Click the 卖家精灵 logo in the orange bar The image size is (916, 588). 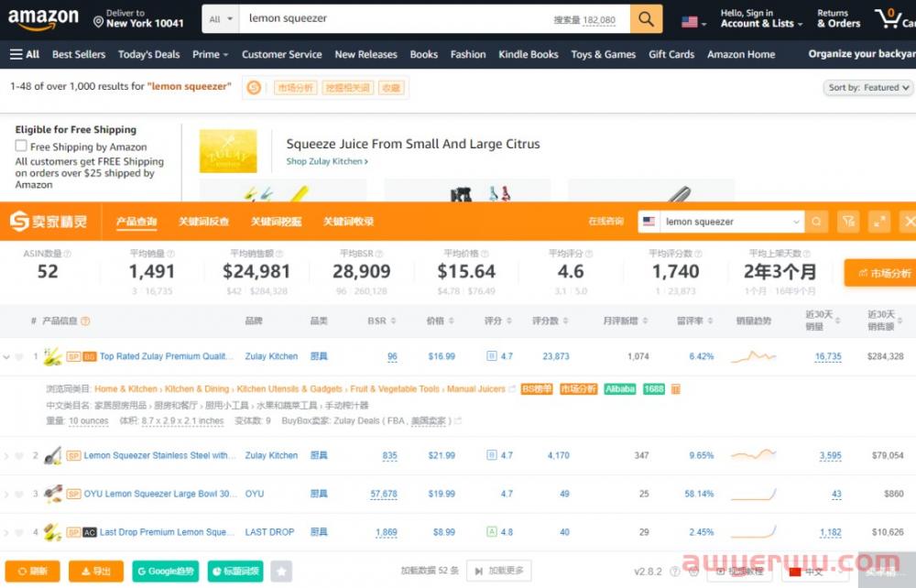point(49,222)
